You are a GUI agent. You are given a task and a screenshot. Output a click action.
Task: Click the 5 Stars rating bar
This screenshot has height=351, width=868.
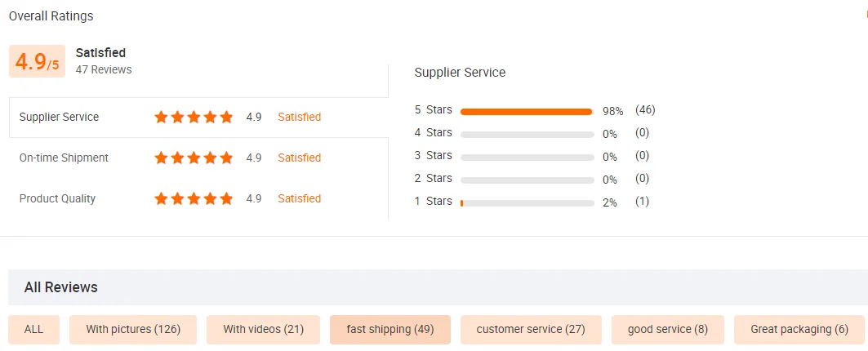click(x=527, y=111)
